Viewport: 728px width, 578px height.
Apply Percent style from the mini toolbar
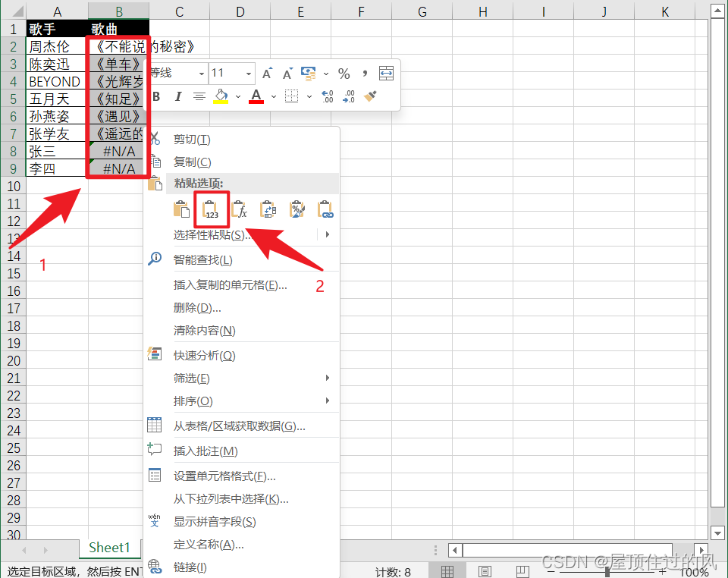click(x=344, y=73)
